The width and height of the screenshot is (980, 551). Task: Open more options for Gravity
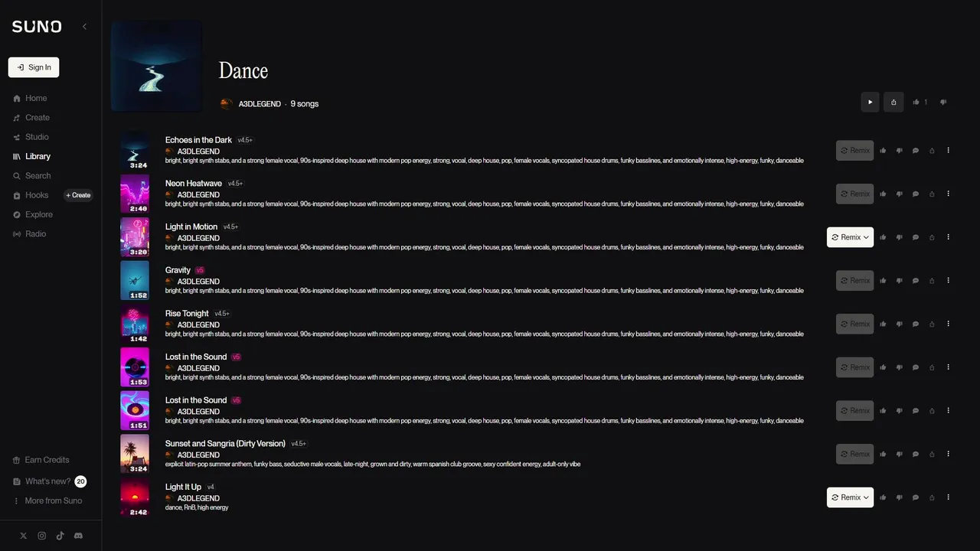948,281
